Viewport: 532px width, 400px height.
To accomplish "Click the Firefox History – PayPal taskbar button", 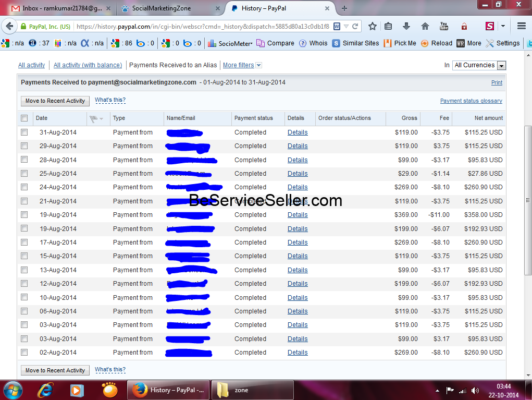I will (x=168, y=390).
